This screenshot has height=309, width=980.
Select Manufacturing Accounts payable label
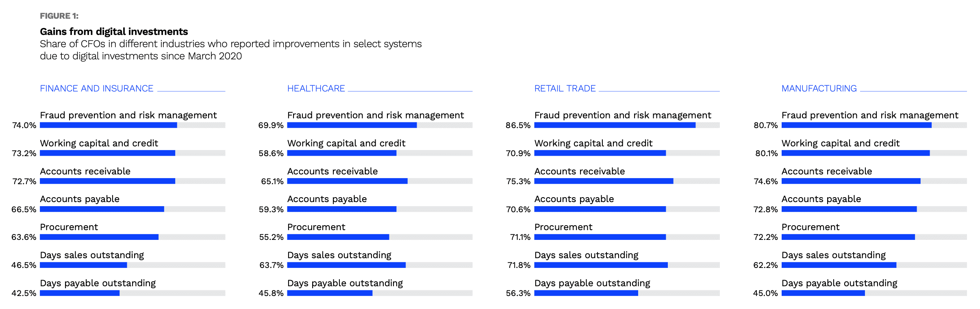coord(821,199)
